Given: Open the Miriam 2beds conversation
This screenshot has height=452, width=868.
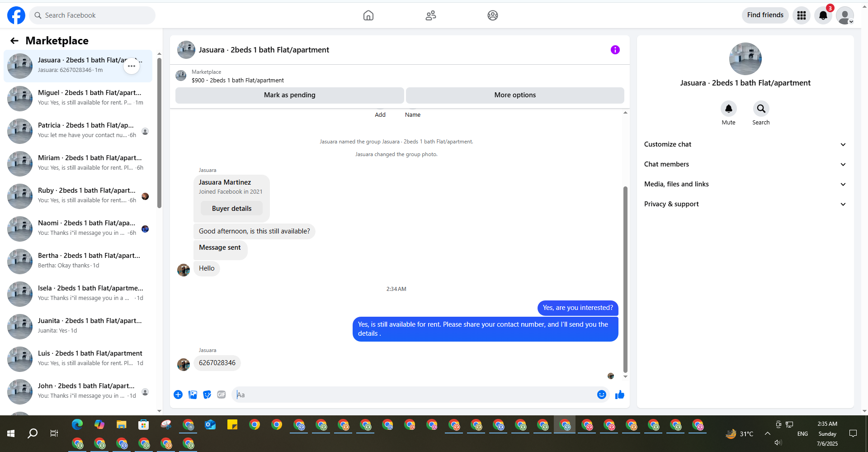Looking at the screenshot, I should pos(78,163).
